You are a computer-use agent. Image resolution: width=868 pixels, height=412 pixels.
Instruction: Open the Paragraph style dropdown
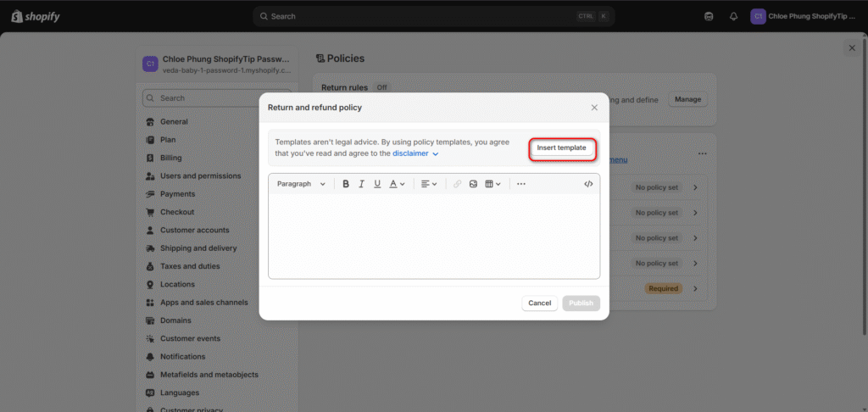click(301, 184)
